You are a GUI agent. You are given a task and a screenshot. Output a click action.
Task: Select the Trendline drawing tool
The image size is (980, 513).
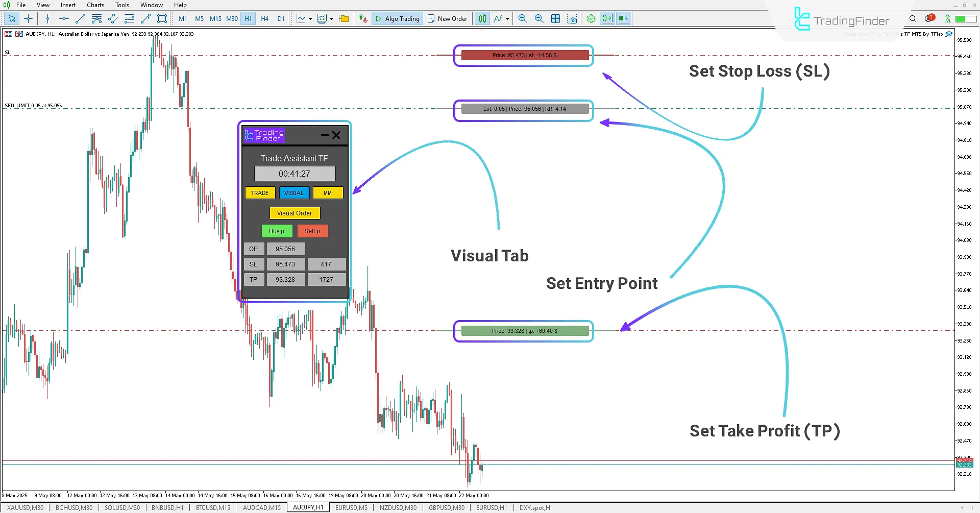pos(80,18)
